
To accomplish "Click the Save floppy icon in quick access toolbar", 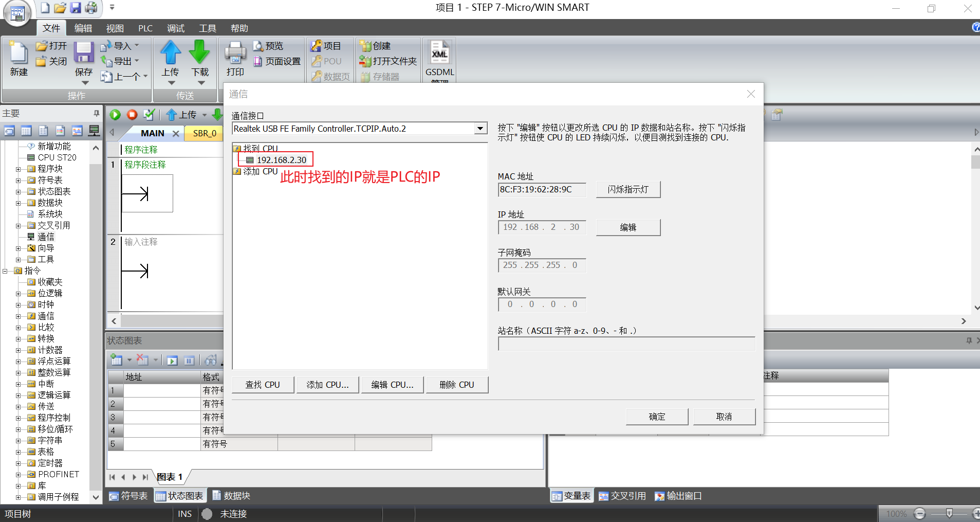I will point(76,8).
